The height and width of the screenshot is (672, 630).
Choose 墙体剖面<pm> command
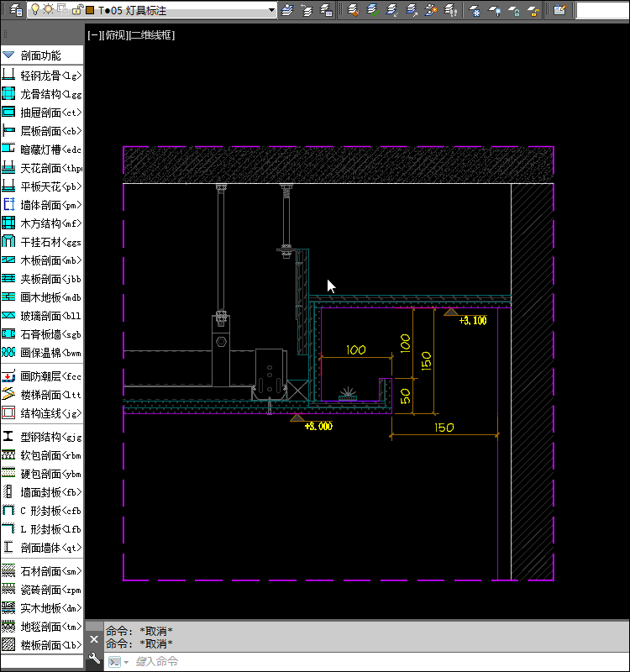pos(42,205)
